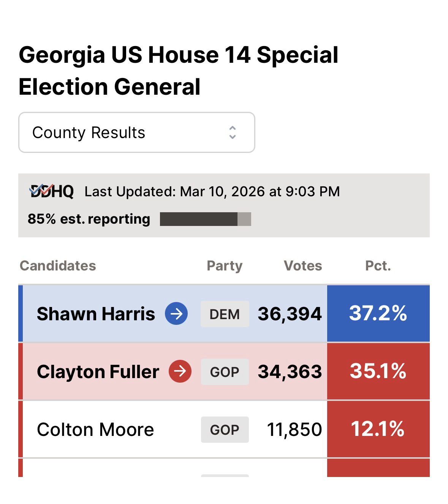Select the Shawn Harris candidate name
This screenshot has width=448, height=504.
[96, 314]
